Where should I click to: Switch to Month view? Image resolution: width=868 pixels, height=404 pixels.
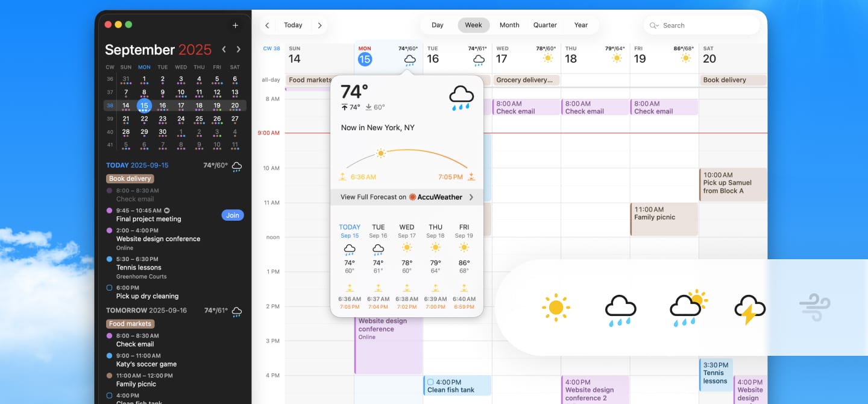click(509, 25)
